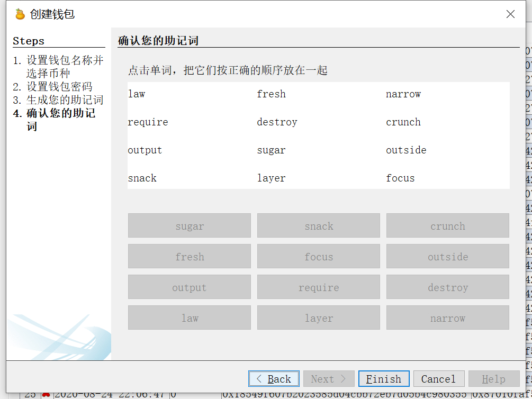Click the grey 'destroy' word button

[x=448, y=287]
